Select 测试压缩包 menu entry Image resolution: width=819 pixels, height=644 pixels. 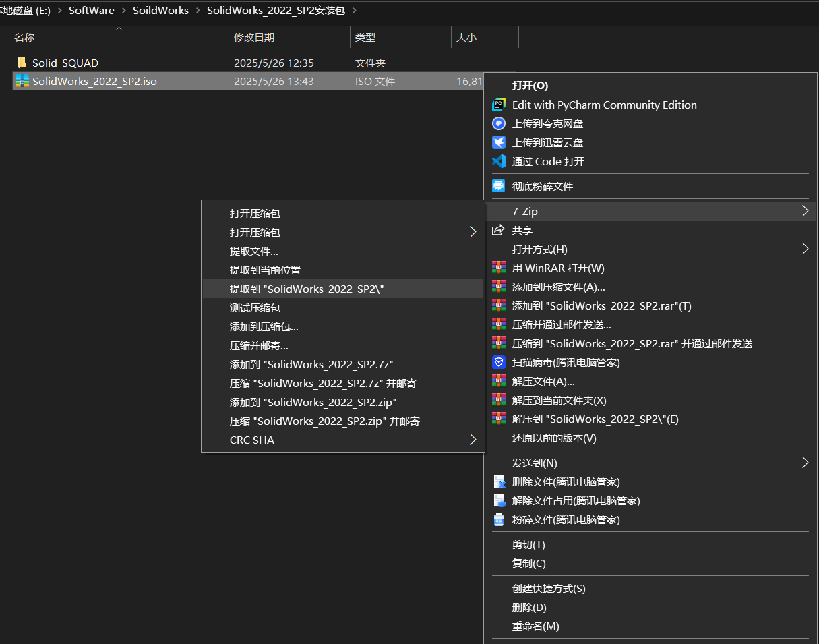(x=343, y=308)
